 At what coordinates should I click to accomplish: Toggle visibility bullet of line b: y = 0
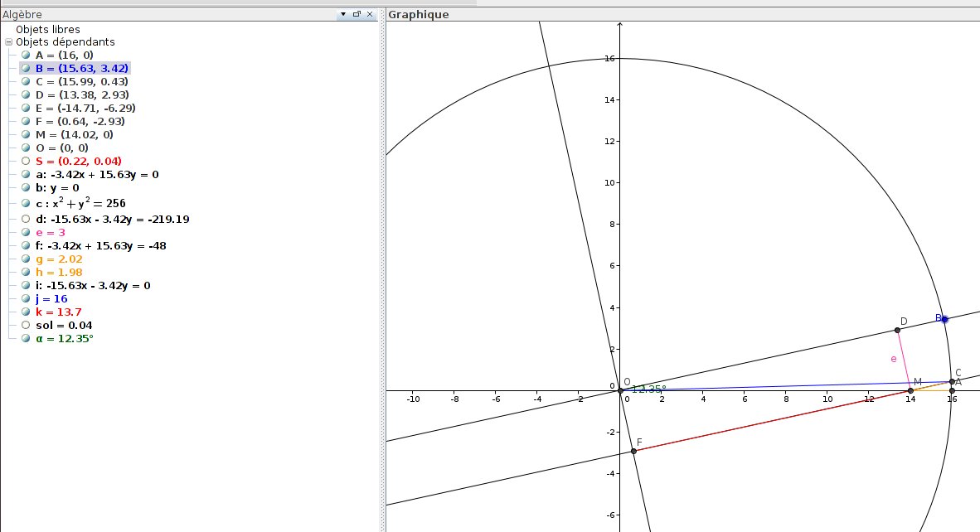click(x=26, y=187)
